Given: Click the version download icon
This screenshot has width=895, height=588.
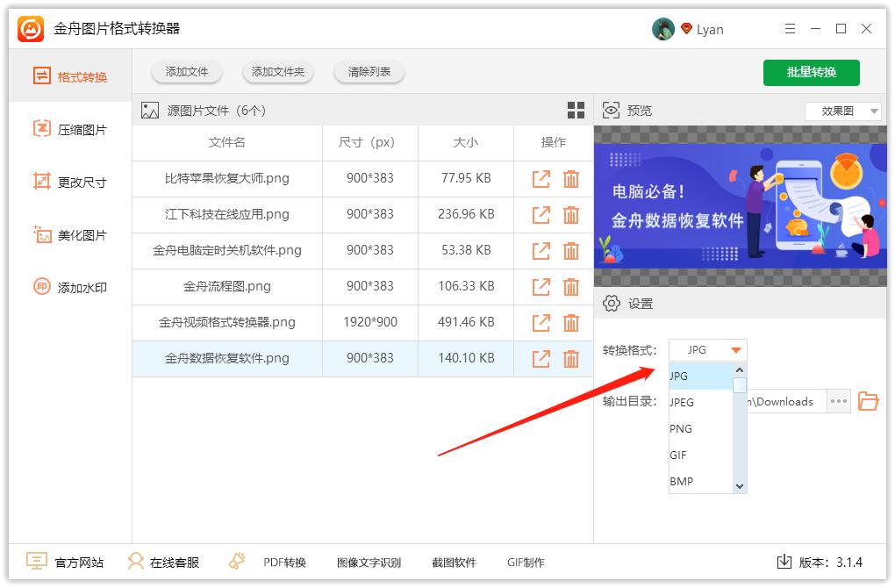Looking at the screenshot, I should [784, 562].
